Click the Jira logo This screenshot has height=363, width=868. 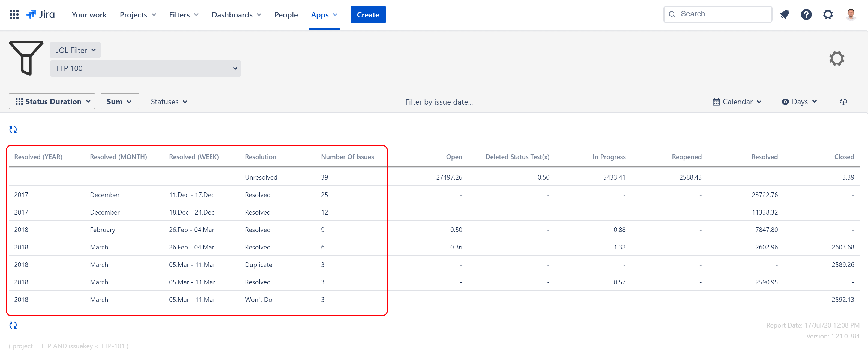[x=41, y=14]
